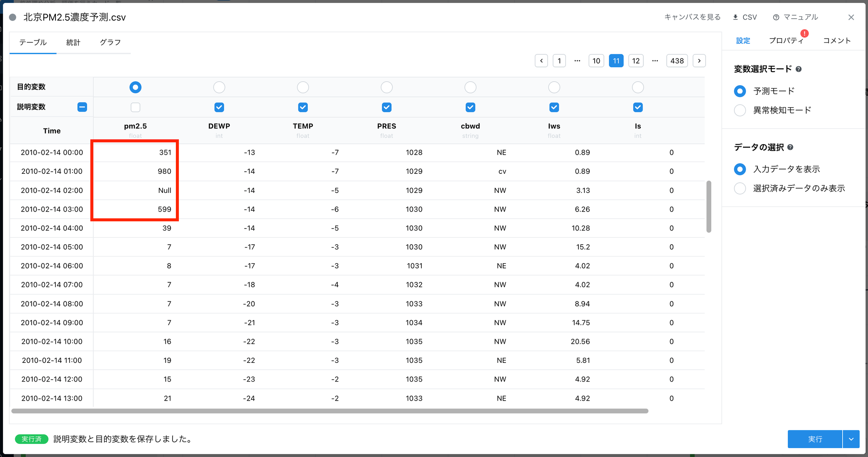Click DEWP value -24
Image resolution: width=868 pixels, height=457 pixels.
tap(249, 398)
